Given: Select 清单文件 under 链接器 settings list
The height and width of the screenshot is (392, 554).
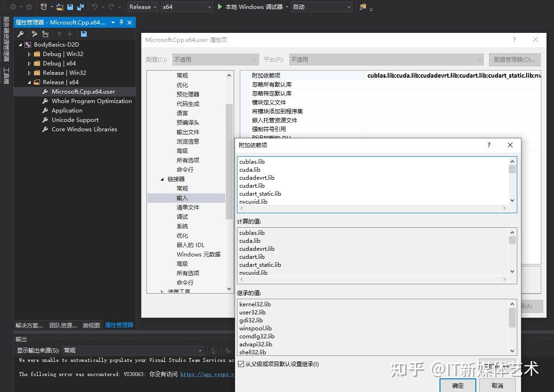Looking at the screenshot, I should point(188,207).
